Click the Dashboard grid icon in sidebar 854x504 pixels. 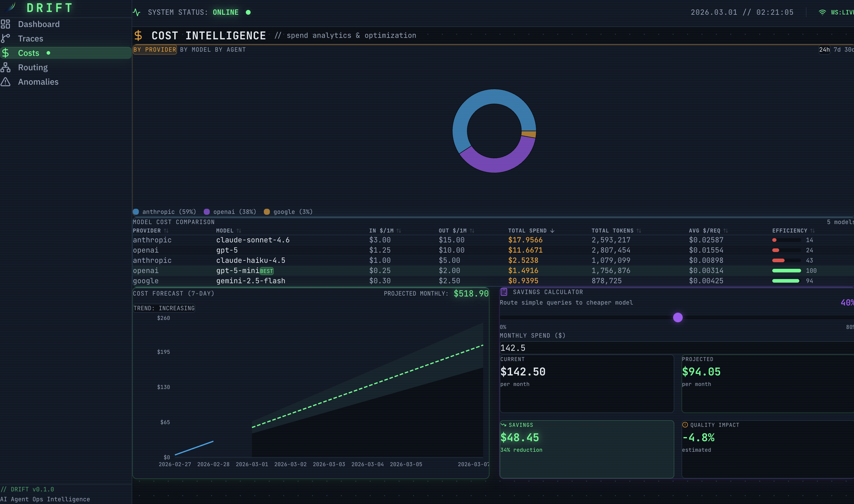click(x=5, y=24)
